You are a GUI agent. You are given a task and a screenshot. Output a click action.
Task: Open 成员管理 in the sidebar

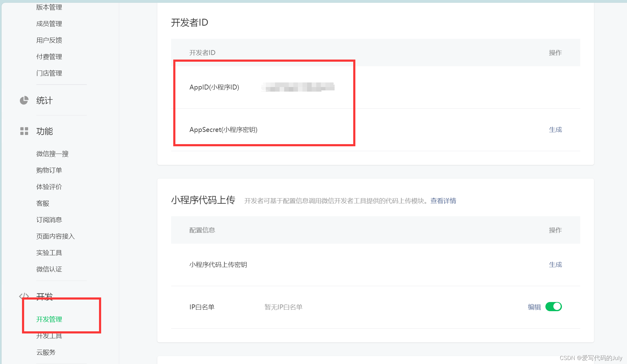point(49,24)
